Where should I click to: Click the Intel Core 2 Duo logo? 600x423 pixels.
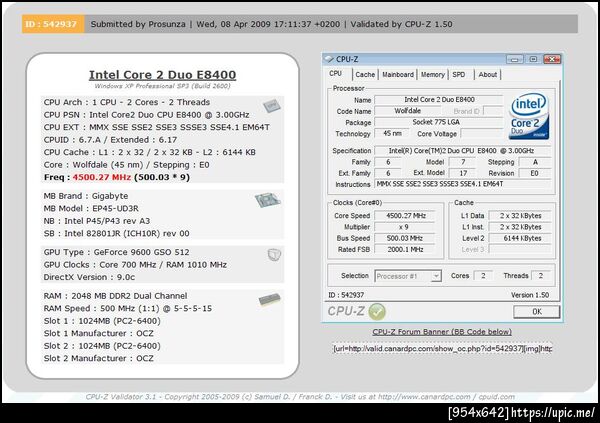point(529,116)
